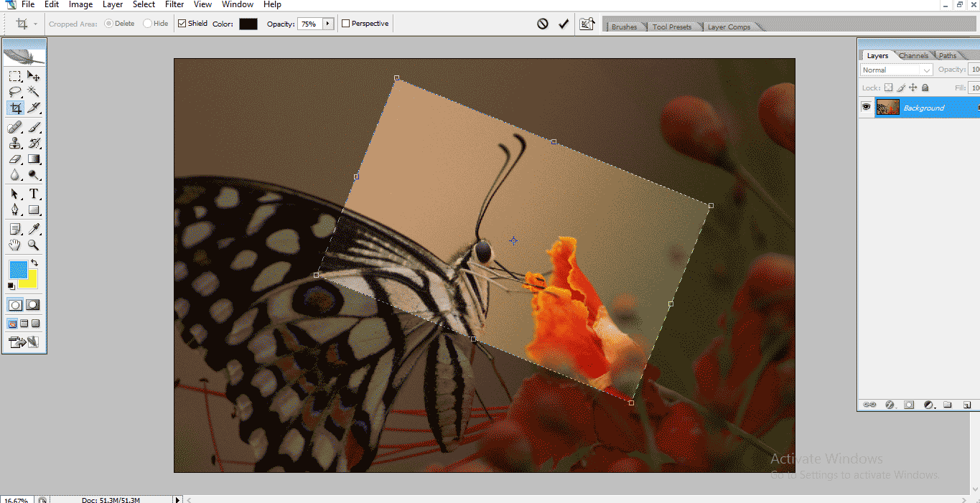
Task: Click the blue foreground color swatch
Action: [x=18, y=270]
